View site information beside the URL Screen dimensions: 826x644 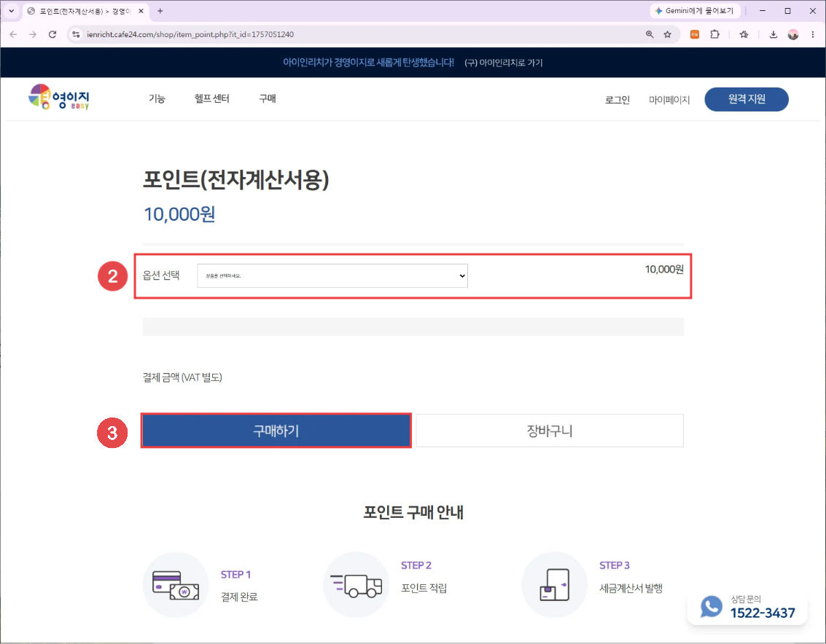coord(76,34)
